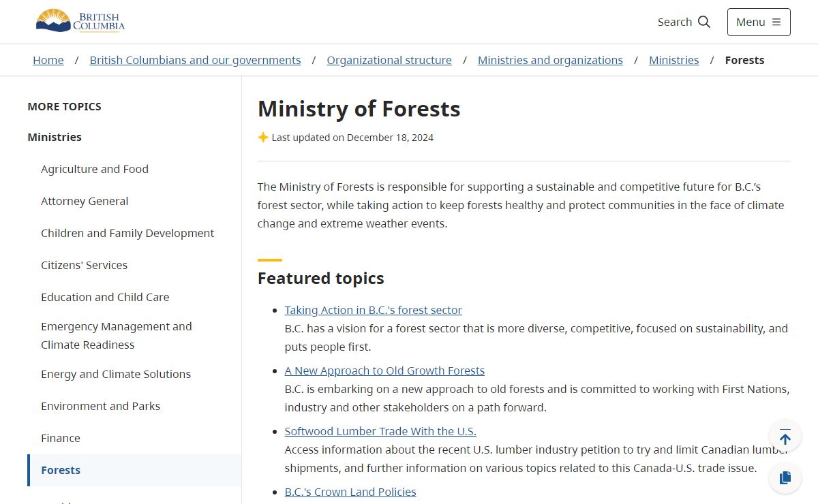
Task: Open Taking Action in B.C.'s forest sector
Action: (373, 310)
